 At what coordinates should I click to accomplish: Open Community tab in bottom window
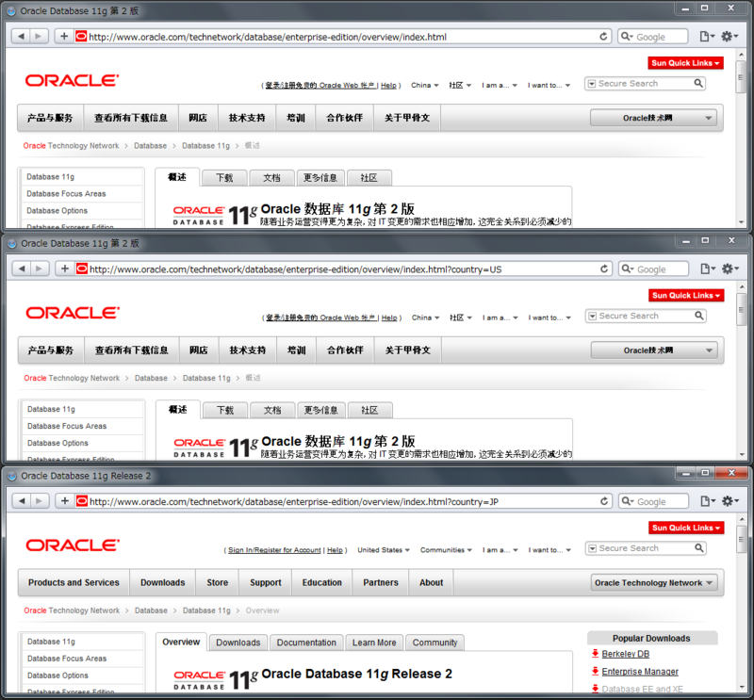[434, 643]
